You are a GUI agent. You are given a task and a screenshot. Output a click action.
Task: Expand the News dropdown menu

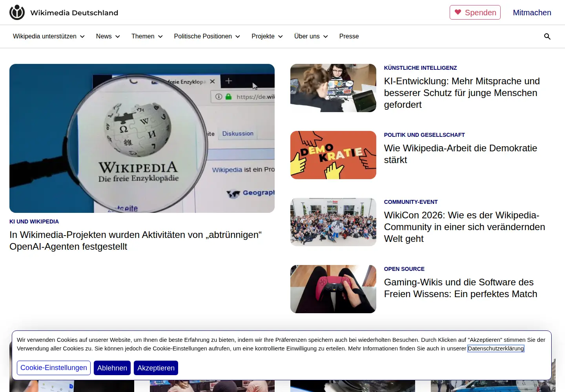point(108,36)
